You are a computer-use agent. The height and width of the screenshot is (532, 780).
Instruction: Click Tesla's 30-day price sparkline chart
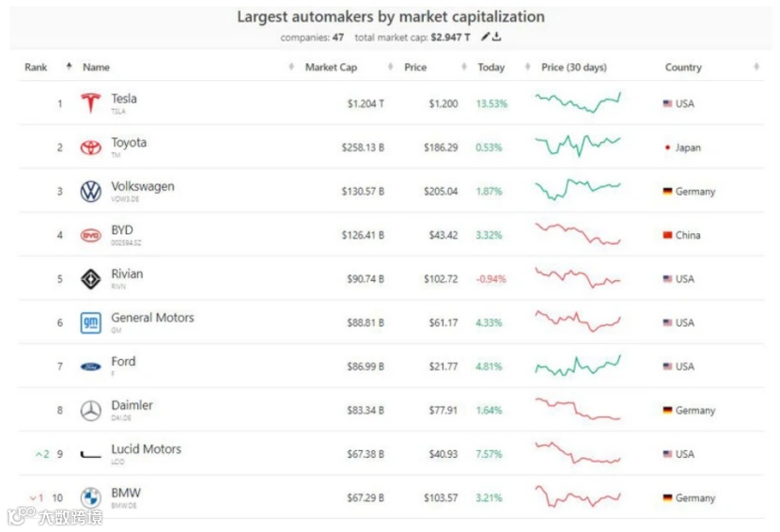(x=578, y=102)
